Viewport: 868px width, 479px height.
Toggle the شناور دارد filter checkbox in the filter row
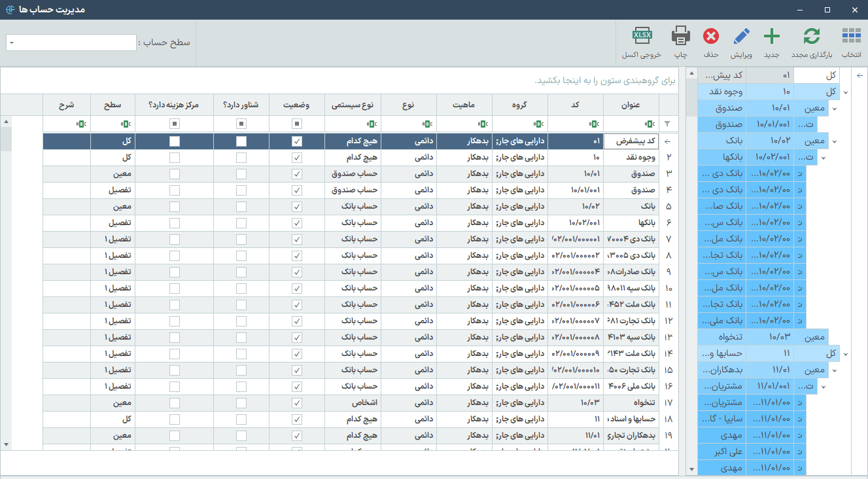point(241,124)
